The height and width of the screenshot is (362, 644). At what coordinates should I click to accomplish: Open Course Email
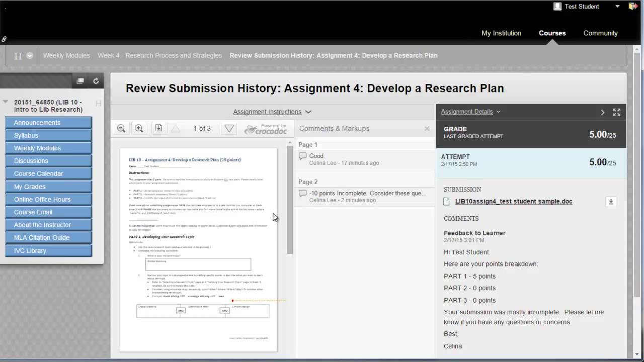pyautogui.click(x=48, y=212)
